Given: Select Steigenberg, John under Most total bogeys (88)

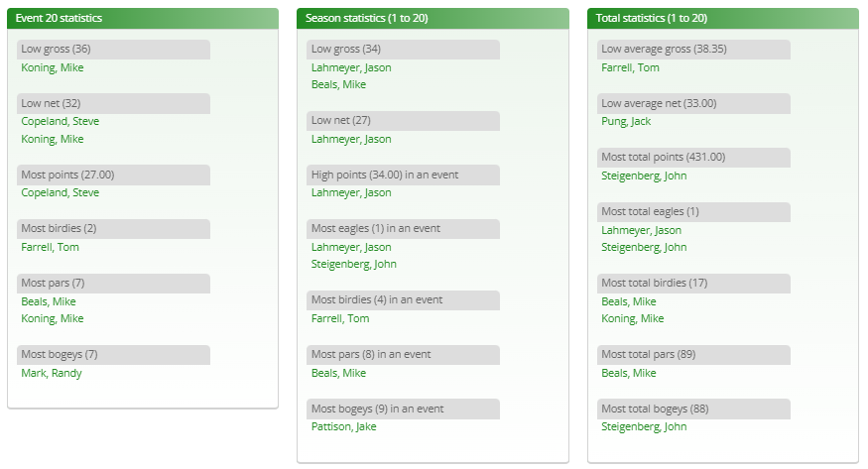Looking at the screenshot, I should click(x=644, y=426).
